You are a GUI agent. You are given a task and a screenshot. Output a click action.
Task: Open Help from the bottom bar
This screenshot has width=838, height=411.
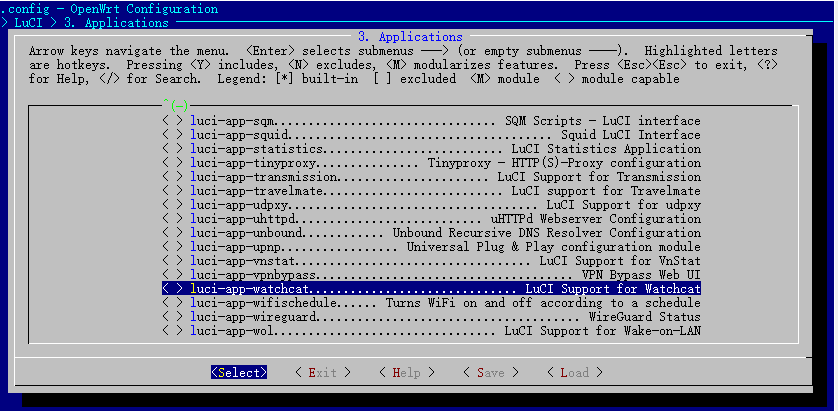pos(407,373)
